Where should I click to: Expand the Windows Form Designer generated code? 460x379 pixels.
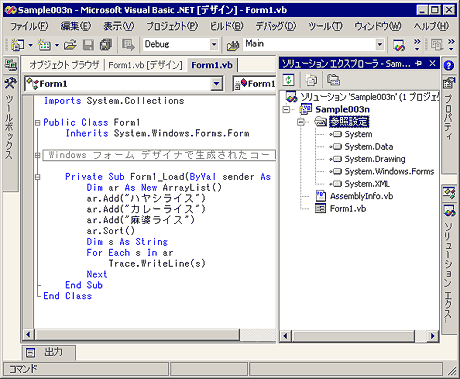pyautogui.click(x=38, y=155)
